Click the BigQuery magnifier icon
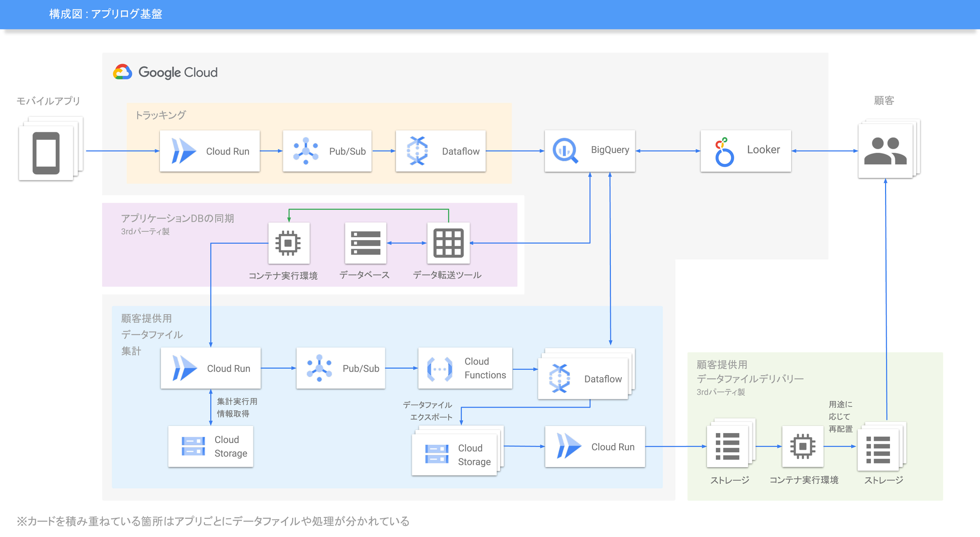 pos(565,151)
